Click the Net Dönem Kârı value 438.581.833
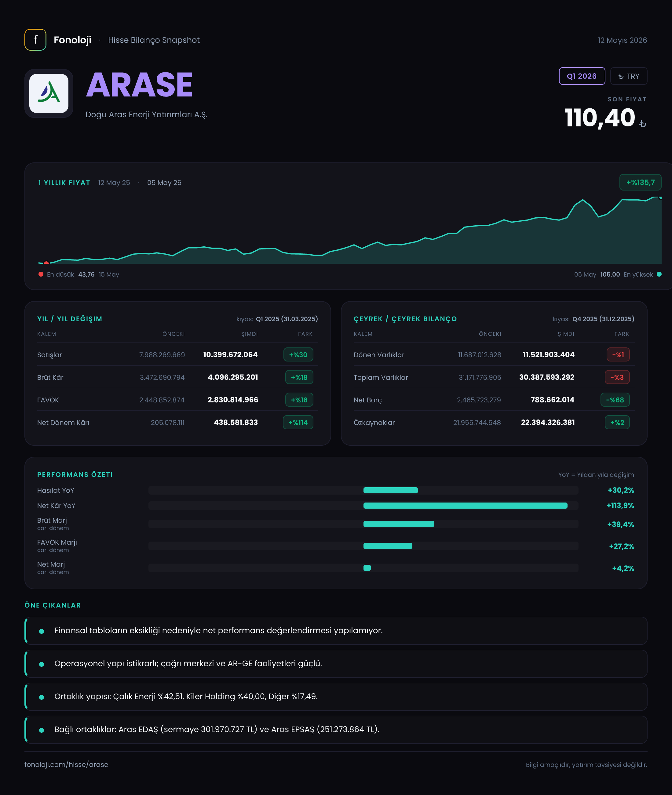The height and width of the screenshot is (795, 672). coord(236,422)
